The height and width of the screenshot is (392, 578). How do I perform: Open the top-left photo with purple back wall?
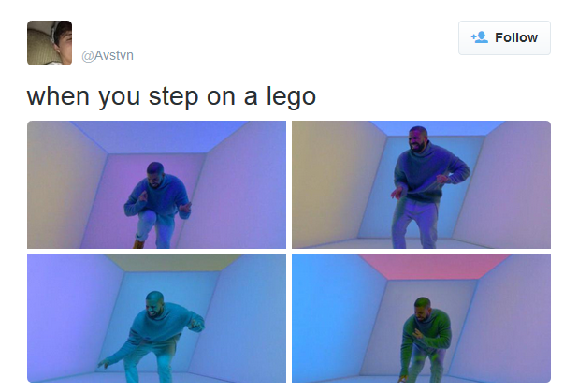(156, 184)
